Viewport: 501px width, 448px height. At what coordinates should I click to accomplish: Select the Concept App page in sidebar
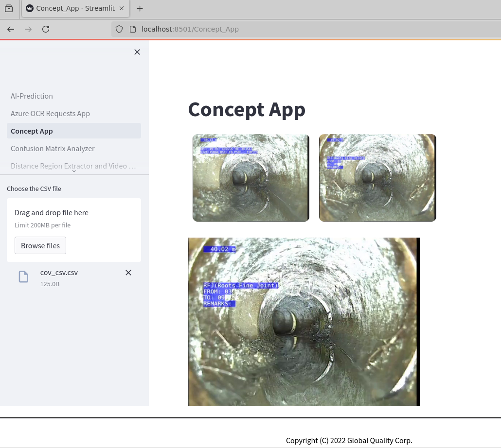74,131
